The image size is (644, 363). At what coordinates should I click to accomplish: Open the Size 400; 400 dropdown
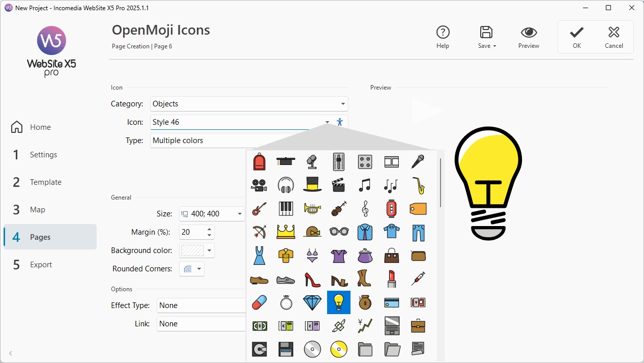point(212,214)
